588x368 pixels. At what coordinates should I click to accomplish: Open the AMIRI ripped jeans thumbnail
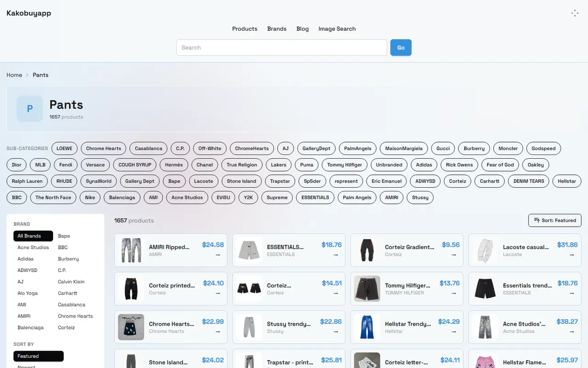[131, 250]
